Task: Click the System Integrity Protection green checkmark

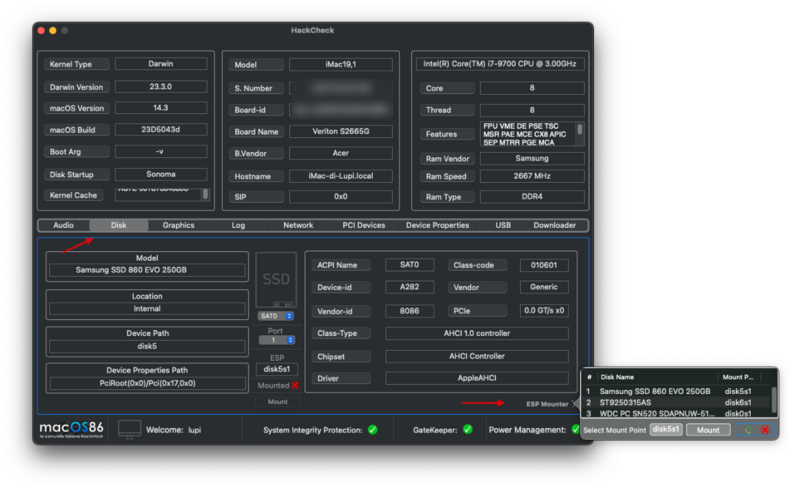Action: click(372, 430)
